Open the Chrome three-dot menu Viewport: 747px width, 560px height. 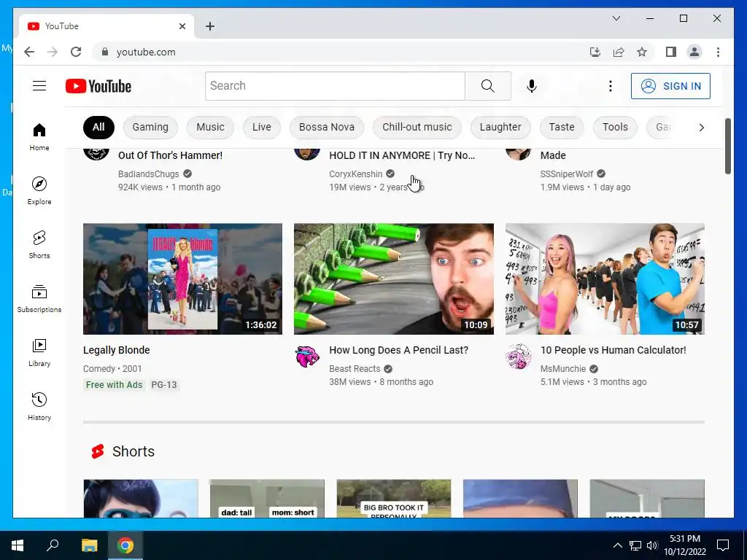click(718, 52)
